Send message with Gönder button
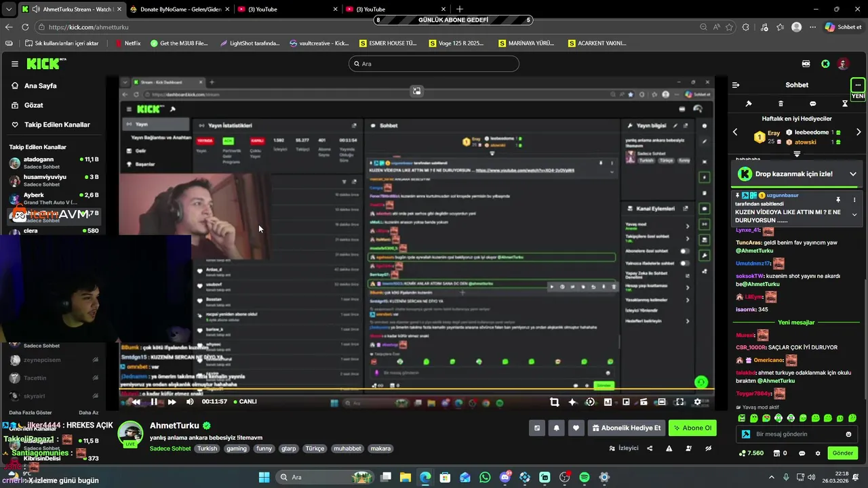Screen dimensions: 868x488 [x=843, y=453]
